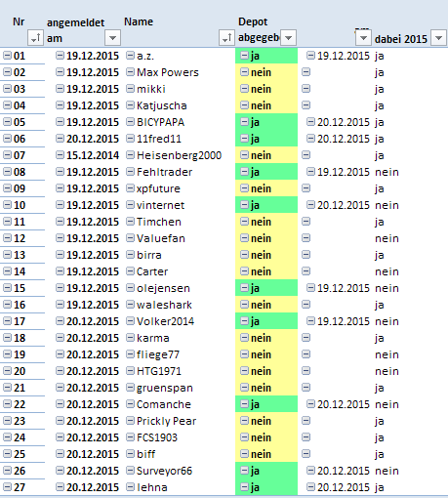Click the 'angemeldet am' column header text
This screenshot has width=448, height=498.
[75, 30]
